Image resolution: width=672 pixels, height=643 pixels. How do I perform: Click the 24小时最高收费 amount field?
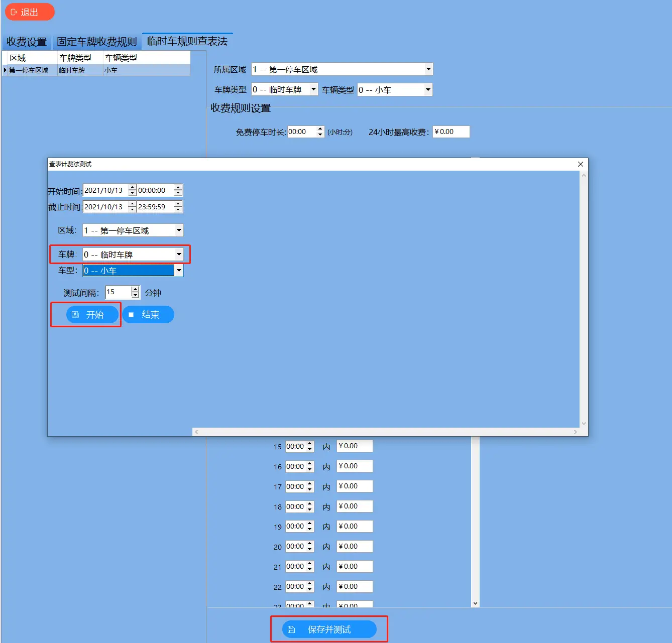451,132
